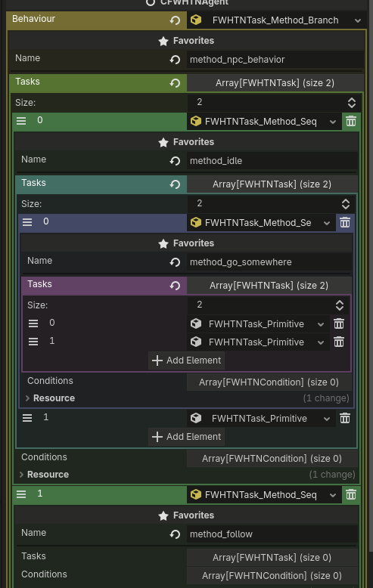Open Conditions array of method_follow

pos(272,575)
